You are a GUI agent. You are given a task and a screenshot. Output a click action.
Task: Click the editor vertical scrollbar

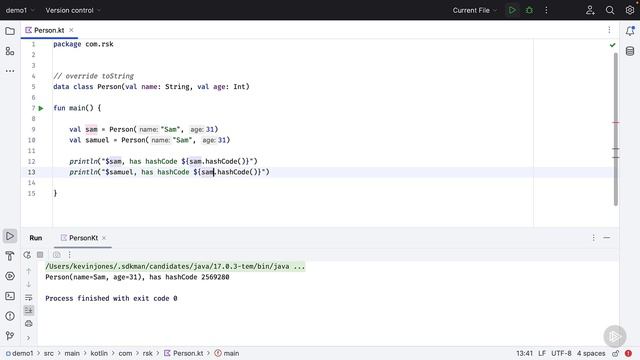pyautogui.click(x=616, y=129)
